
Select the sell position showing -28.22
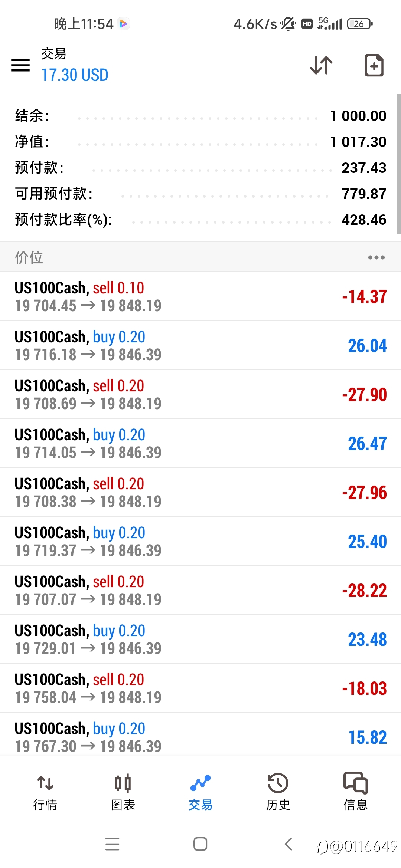[200, 591]
